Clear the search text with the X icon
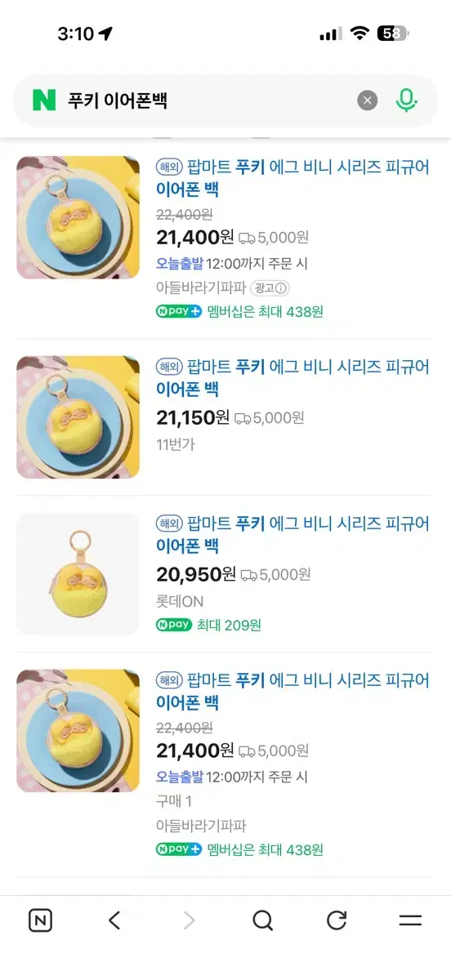Image resolution: width=451 pixels, height=980 pixels. [368, 100]
